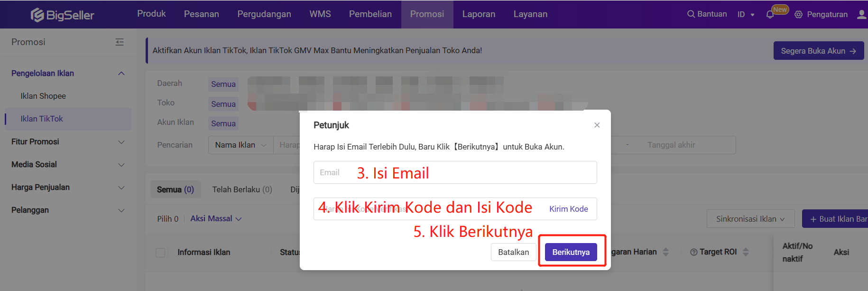The width and height of the screenshot is (868, 291).
Task: Collapse the Promosi sidebar with the fold icon
Action: (x=120, y=42)
